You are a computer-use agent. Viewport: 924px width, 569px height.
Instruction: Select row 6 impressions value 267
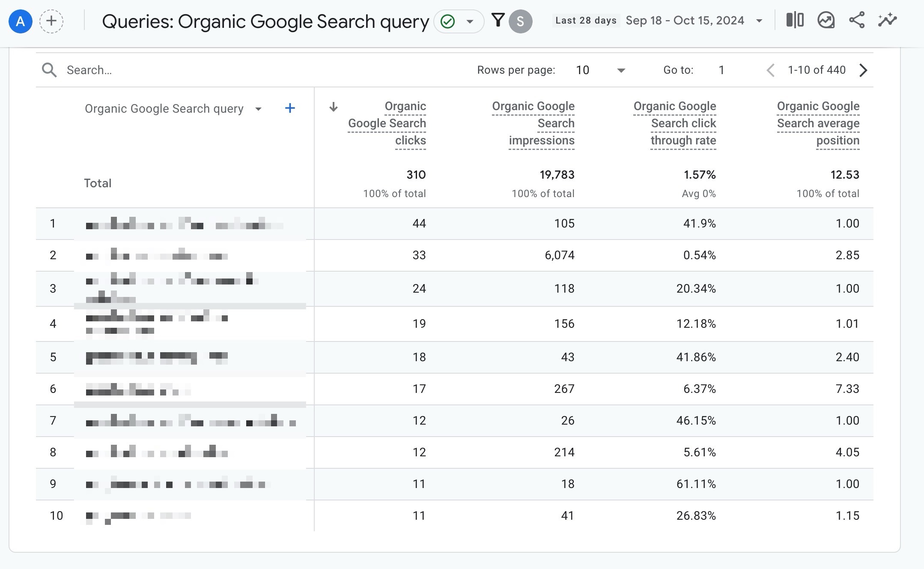point(564,389)
